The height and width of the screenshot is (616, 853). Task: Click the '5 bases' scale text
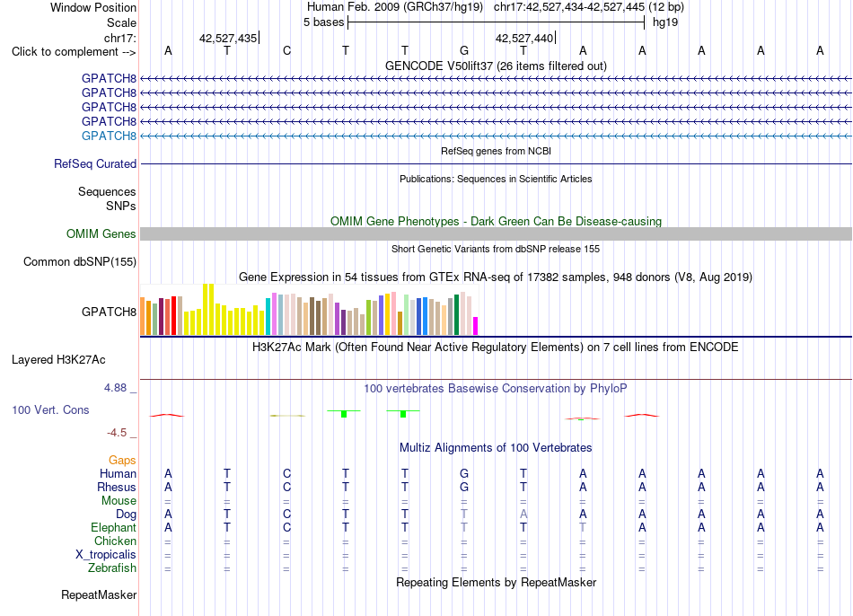(323, 22)
